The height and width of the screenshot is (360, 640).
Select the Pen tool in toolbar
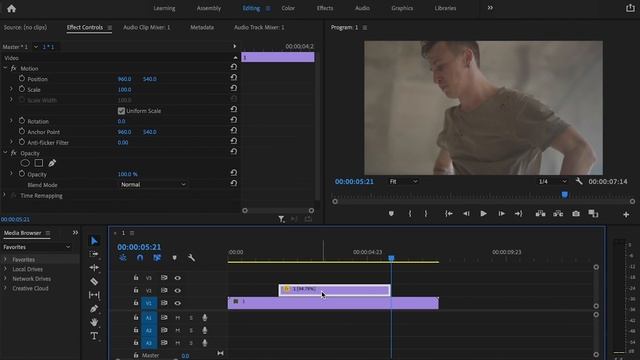(94, 309)
